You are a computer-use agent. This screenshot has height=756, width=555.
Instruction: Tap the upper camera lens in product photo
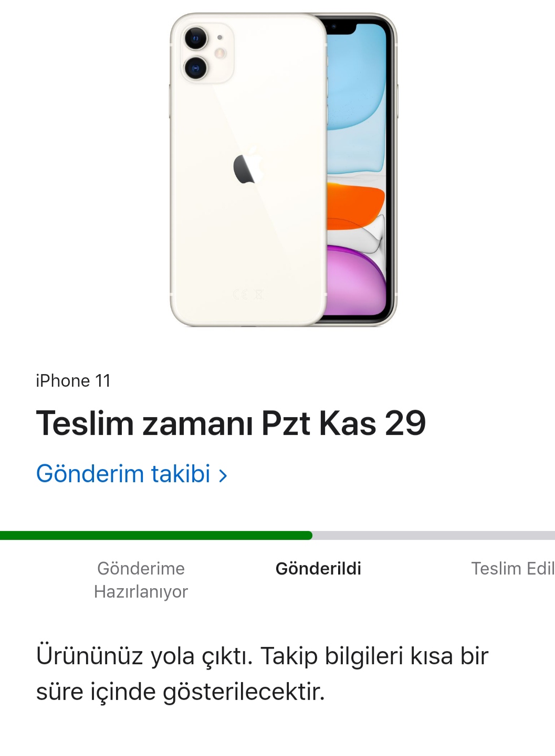coord(195,38)
